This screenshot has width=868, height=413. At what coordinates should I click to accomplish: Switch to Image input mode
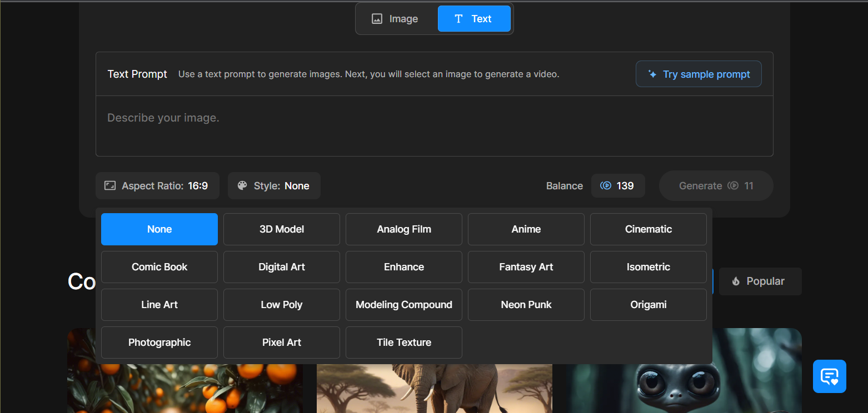[395, 19]
